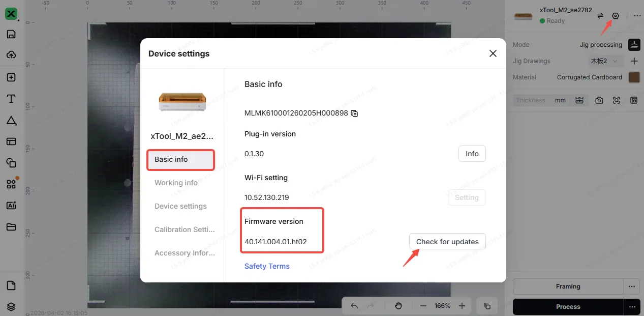
Task: Save the project using the disk icon
Action: (x=11, y=34)
